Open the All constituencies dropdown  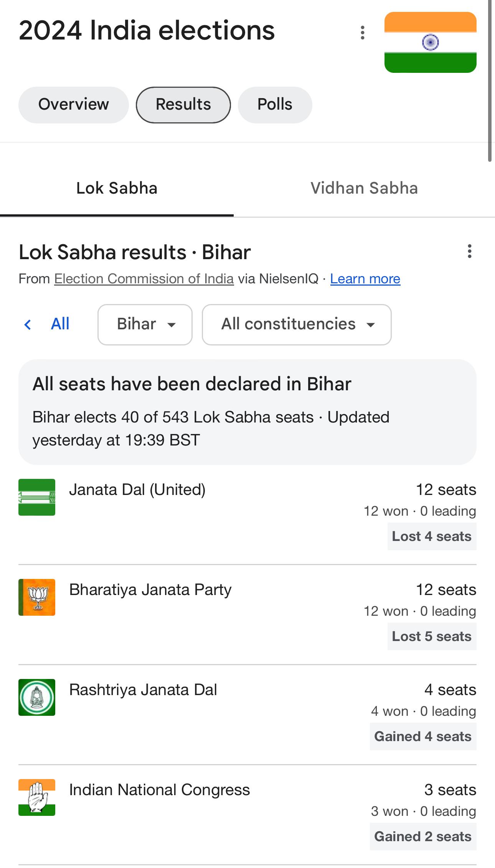pyautogui.click(x=297, y=325)
